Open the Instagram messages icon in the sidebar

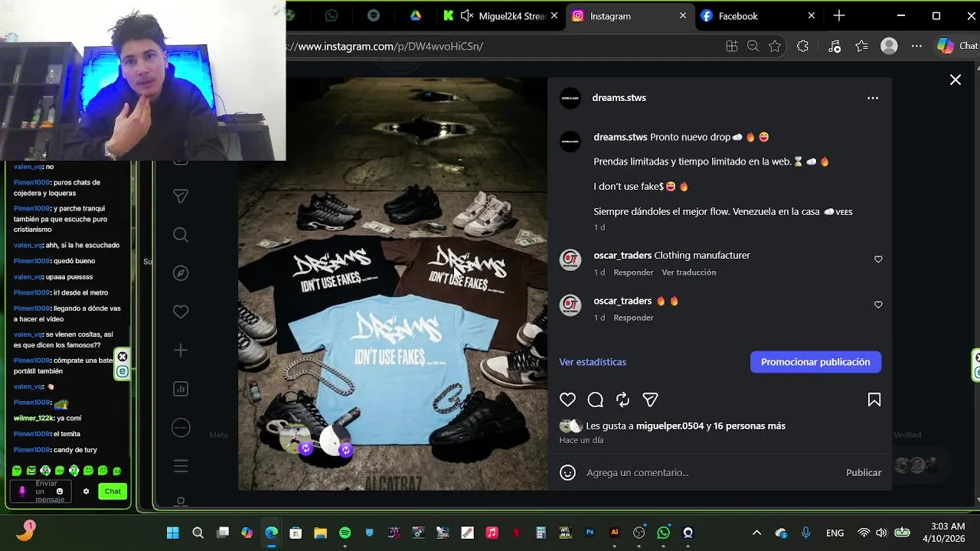pyautogui.click(x=181, y=197)
